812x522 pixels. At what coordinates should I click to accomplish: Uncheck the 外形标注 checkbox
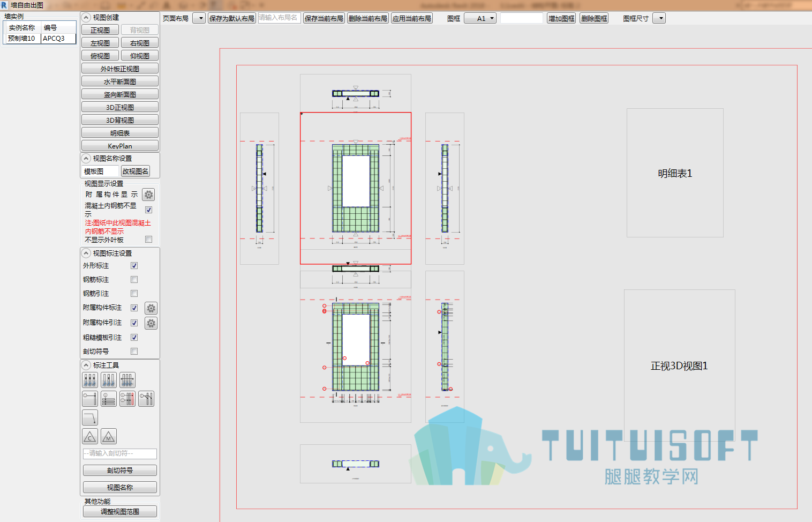coord(134,266)
